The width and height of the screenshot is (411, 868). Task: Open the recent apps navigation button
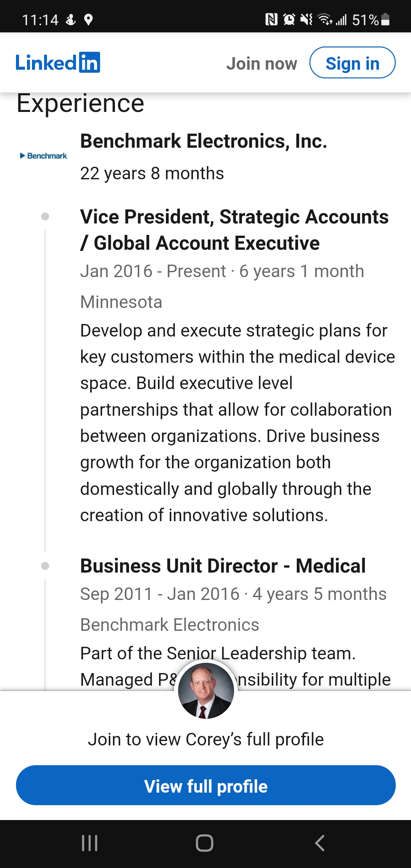coord(90,843)
